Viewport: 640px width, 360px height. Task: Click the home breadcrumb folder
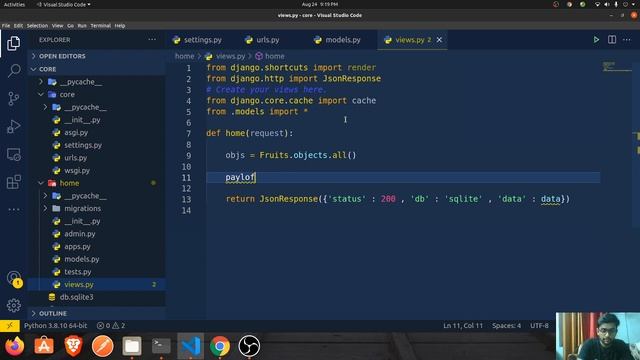coord(184,56)
